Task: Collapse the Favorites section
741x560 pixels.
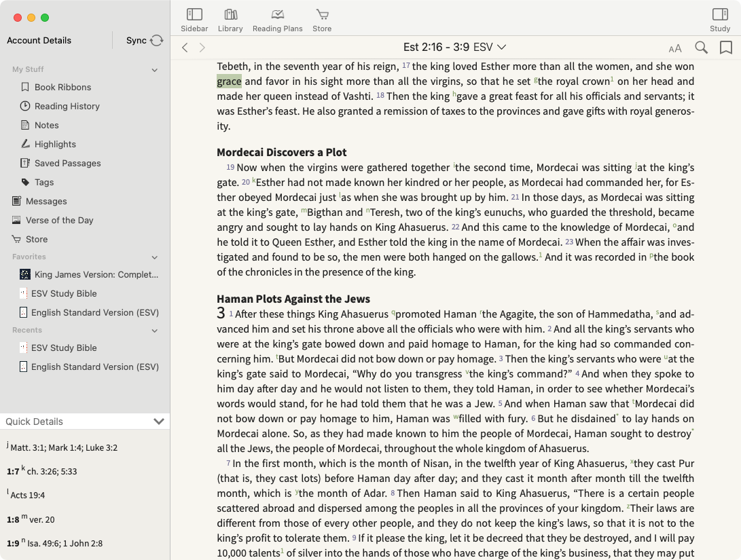Action: tap(155, 257)
